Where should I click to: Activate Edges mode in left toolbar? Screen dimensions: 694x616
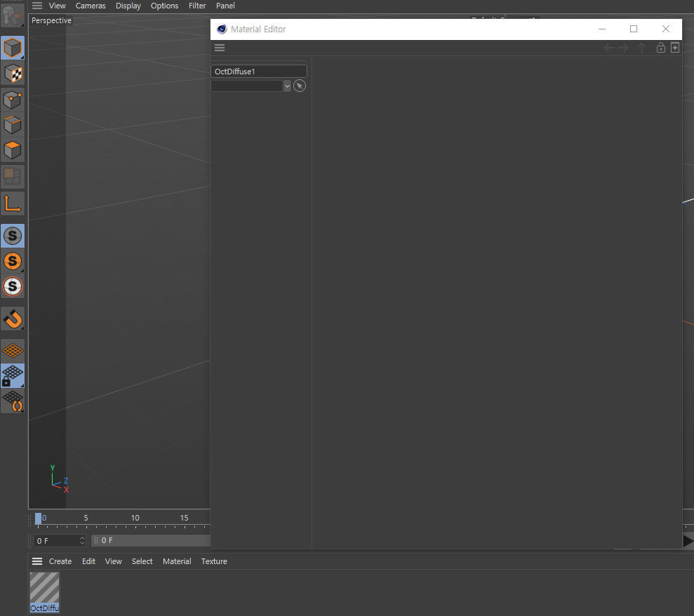pos(13,125)
